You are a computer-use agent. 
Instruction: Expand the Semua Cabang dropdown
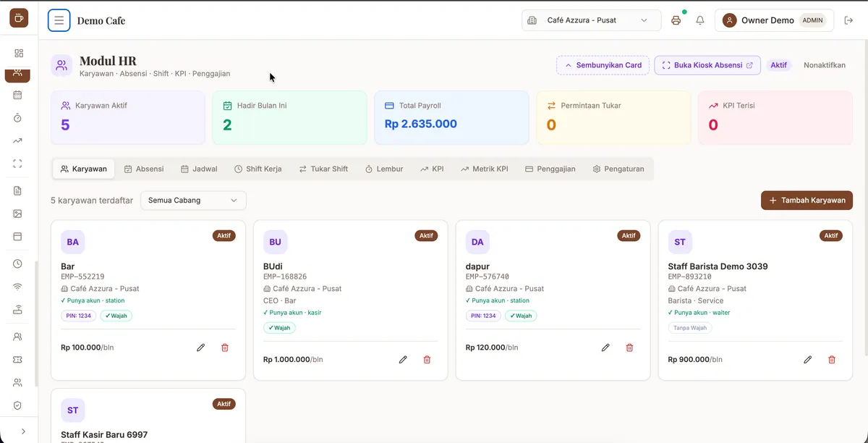click(193, 201)
